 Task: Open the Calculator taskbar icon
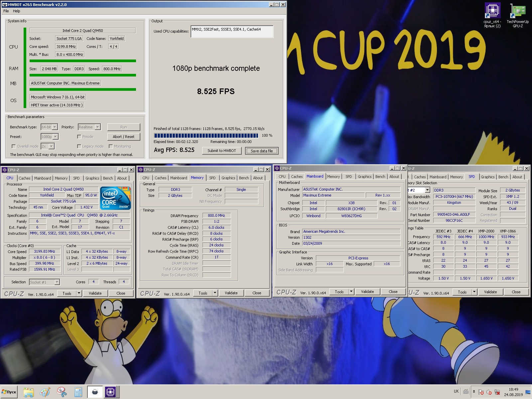pos(78,392)
